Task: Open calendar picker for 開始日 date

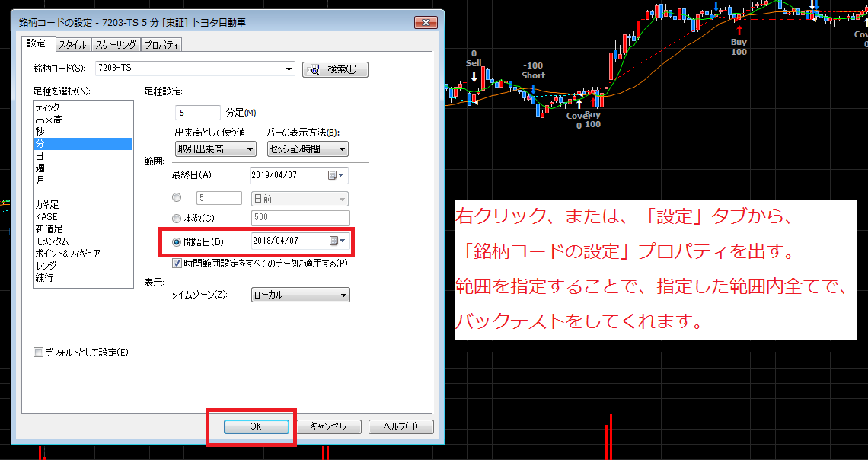Action: (337, 241)
